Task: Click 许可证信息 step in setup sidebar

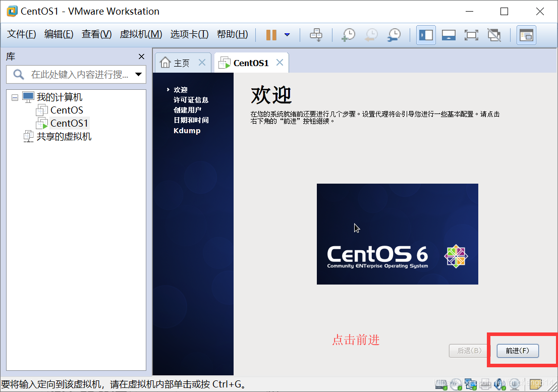Action: pyautogui.click(x=191, y=100)
